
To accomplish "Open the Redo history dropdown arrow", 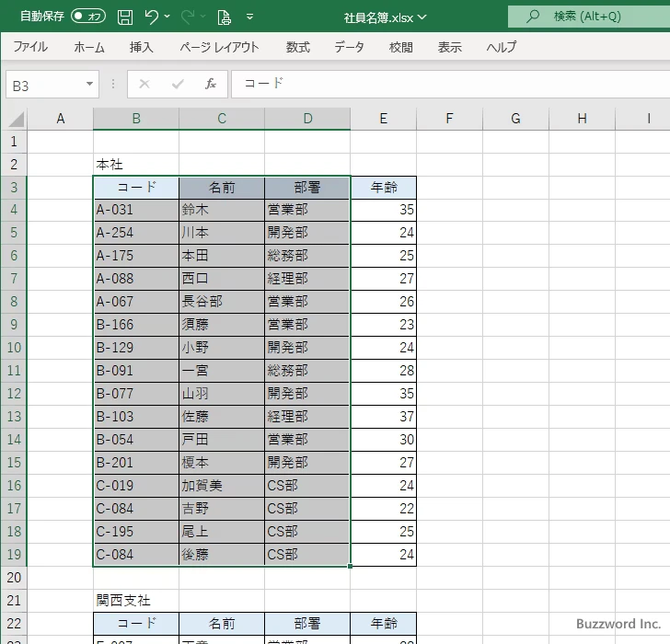I will coord(203,17).
